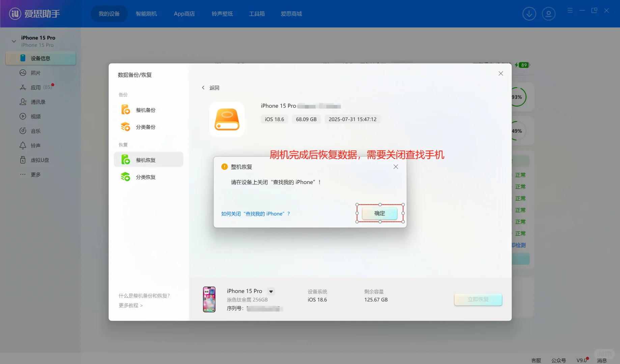The width and height of the screenshot is (620, 364).
Task: Open 通讯录 (Contacts) from the sidebar
Action: (x=37, y=102)
